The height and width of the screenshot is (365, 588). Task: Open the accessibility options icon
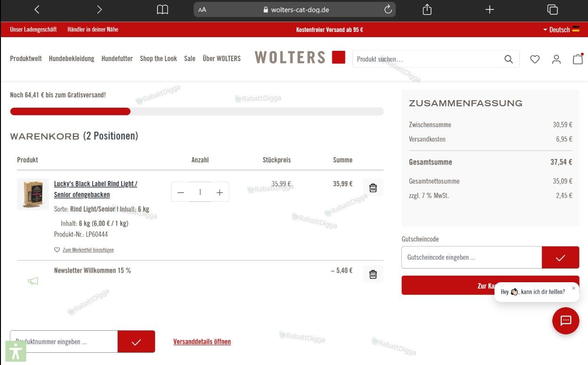(16, 351)
